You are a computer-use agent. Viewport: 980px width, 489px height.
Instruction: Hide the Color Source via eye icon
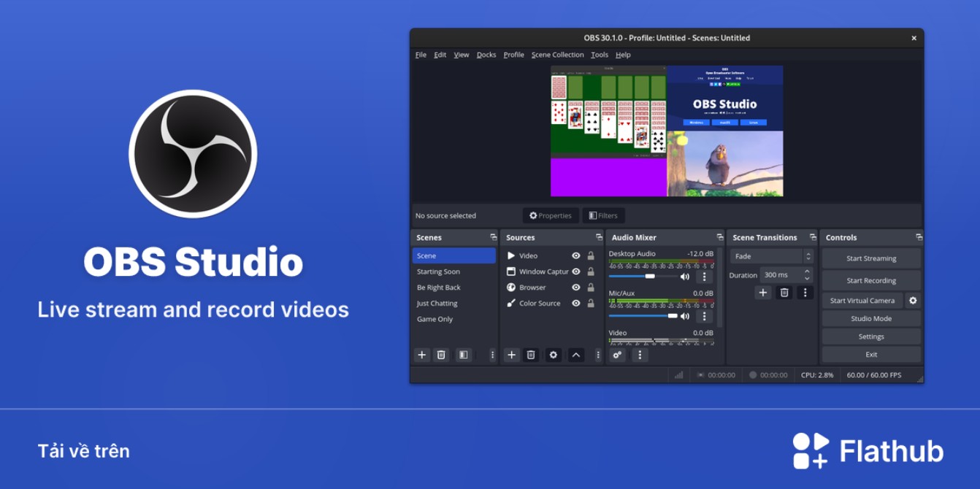click(x=576, y=303)
